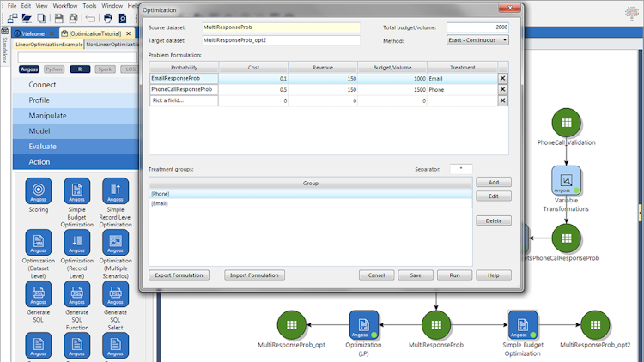644x362 pixels.
Task: Click the print preview magnifier icon in toolbar
Action: coord(123,18)
